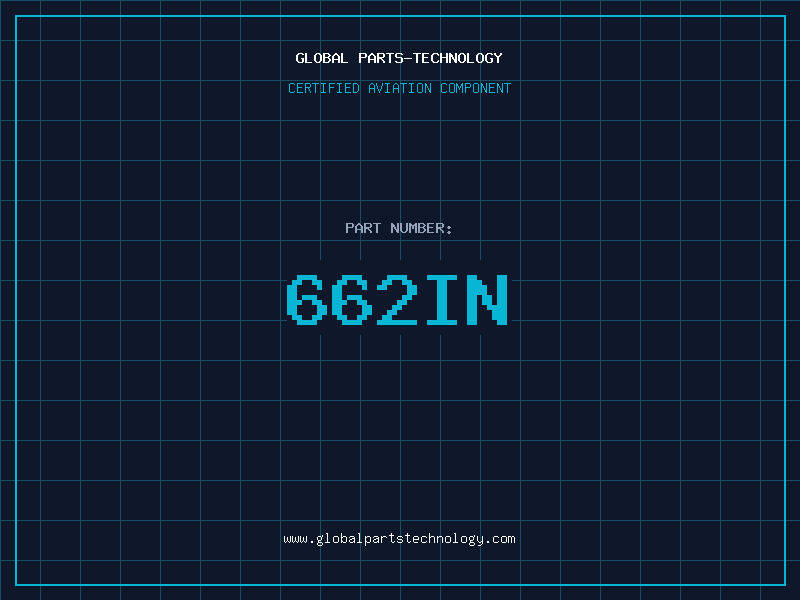Select the word CERTIFIED in the subtitle
800x600 pixels.
(324, 88)
